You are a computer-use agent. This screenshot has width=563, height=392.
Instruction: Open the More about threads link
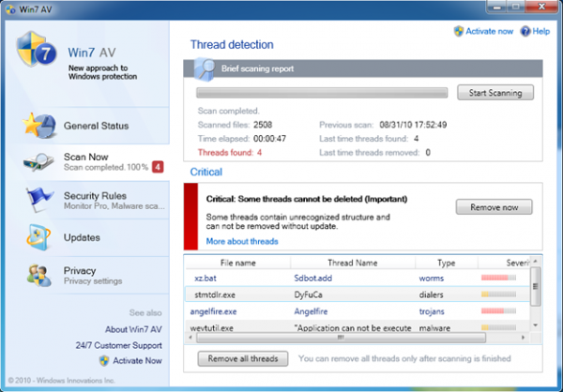242,241
